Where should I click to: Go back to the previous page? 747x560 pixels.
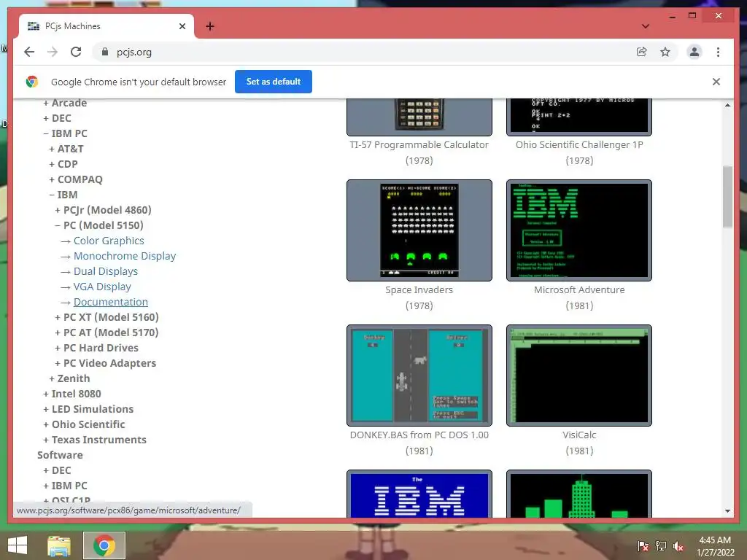[x=29, y=52]
